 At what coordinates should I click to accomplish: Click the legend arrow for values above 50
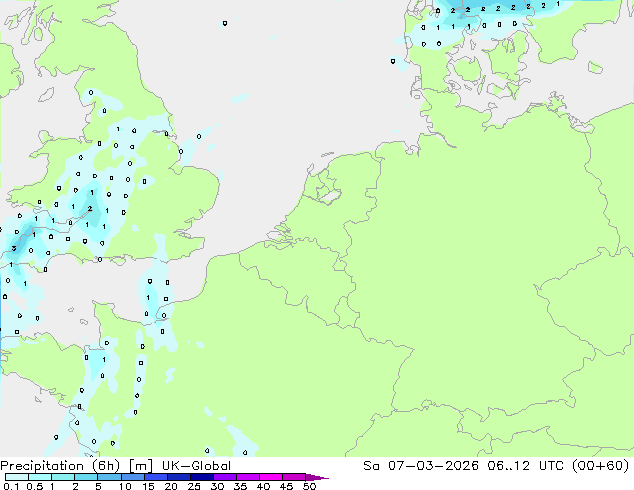point(317,477)
